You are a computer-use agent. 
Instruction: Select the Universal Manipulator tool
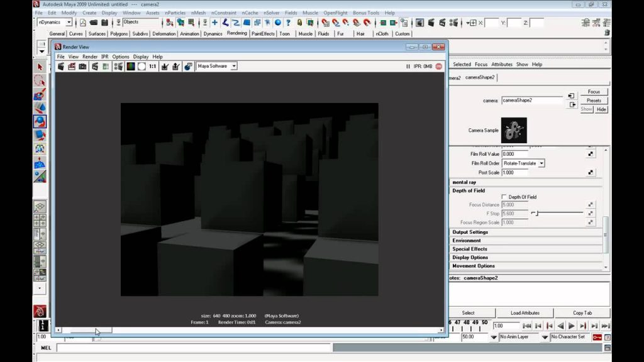pos(40,149)
